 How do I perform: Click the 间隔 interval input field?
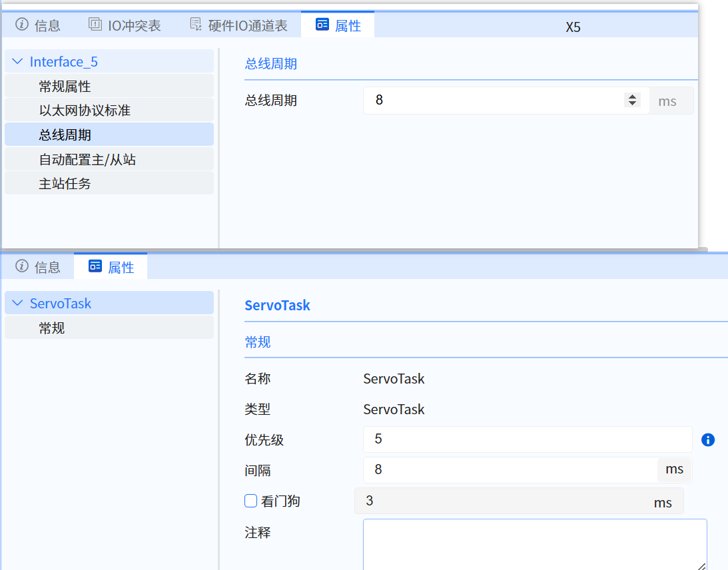pos(510,469)
